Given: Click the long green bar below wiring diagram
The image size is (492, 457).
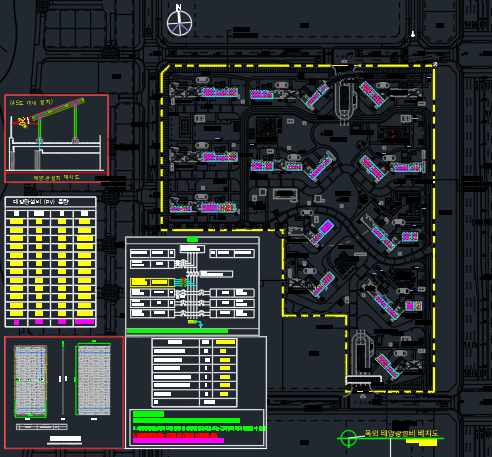Looking at the screenshot, I should 177,331.
